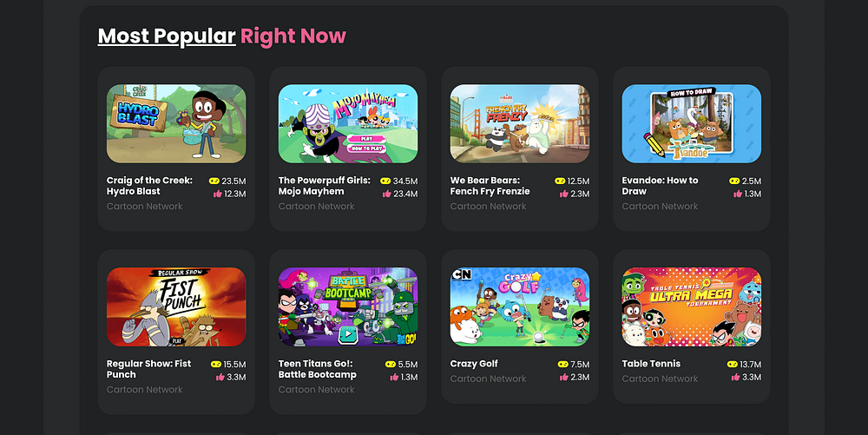Screen dimensions: 868x435
Task: Click the Crazy Golf title text
Action: (x=474, y=364)
